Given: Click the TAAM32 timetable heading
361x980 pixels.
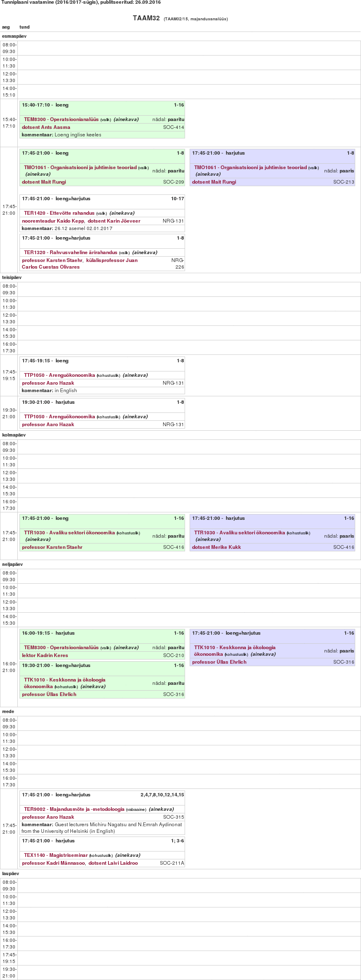Looking at the screenshot, I should coord(146,18).
